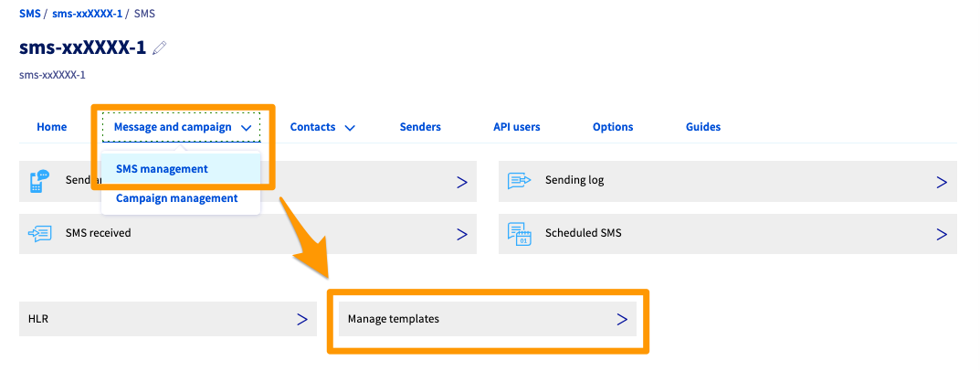Click the SMS breadcrumb root link
This screenshot has width=980, height=371.
pos(29,15)
